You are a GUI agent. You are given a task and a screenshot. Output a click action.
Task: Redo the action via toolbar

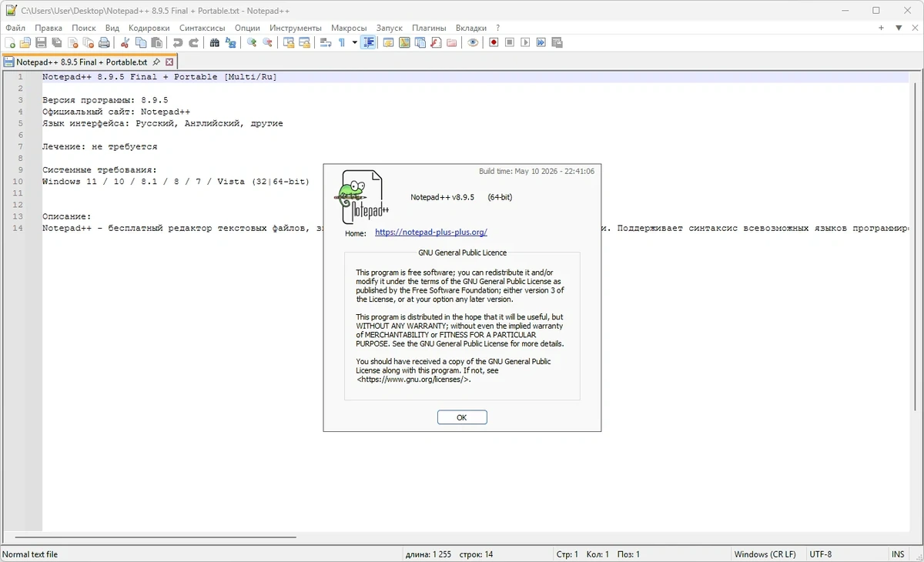[193, 42]
